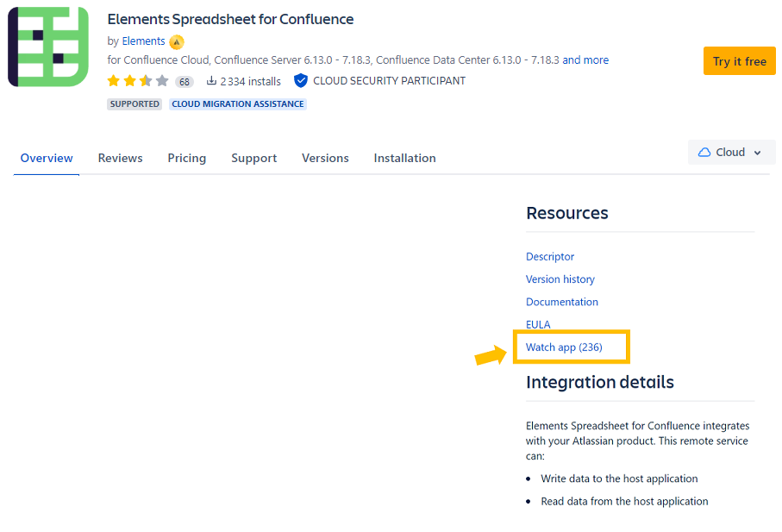The image size is (782, 532).
Task: Open the Installation tab
Action: (x=404, y=159)
